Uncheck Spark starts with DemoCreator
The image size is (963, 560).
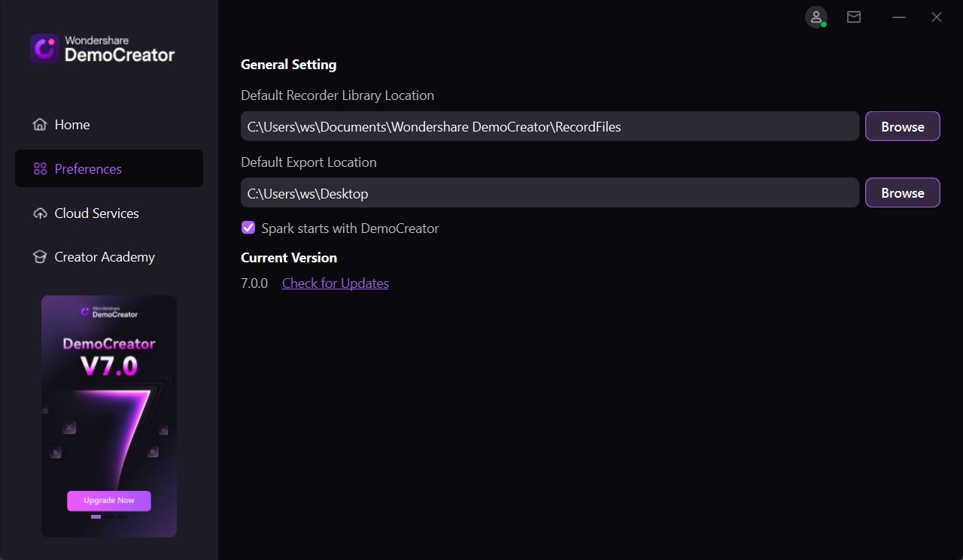pyautogui.click(x=248, y=228)
